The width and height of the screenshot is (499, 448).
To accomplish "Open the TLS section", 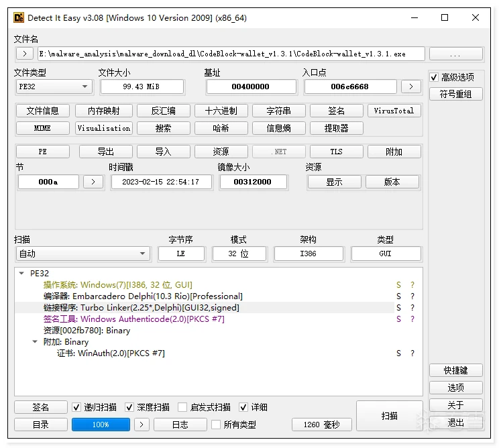I will pos(337,152).
